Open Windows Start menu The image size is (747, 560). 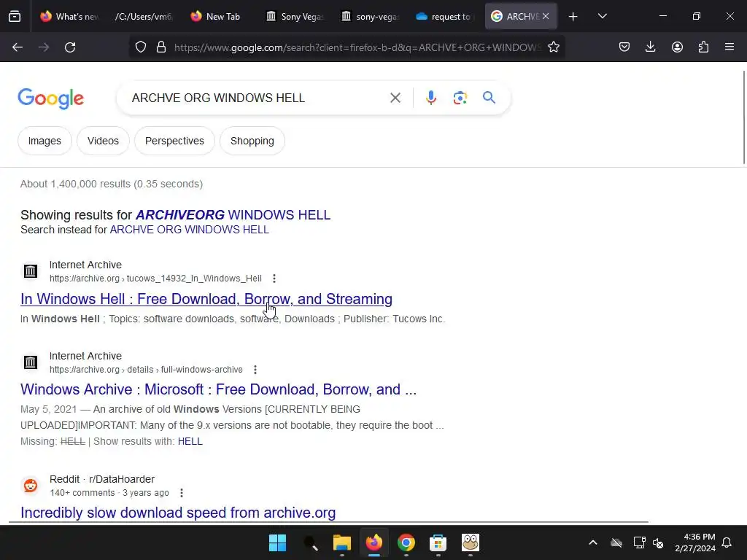[x=277, y=542]
